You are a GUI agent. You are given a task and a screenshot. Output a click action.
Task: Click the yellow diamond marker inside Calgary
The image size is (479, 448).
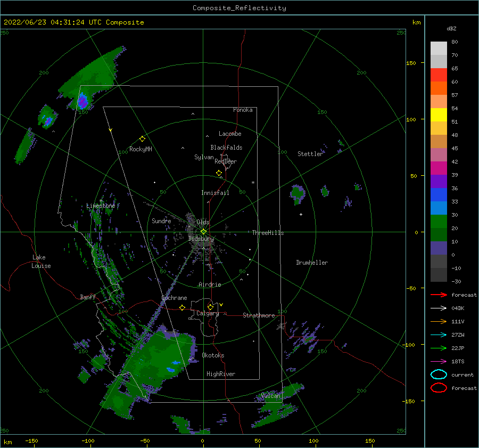click(x=210, y=307)
